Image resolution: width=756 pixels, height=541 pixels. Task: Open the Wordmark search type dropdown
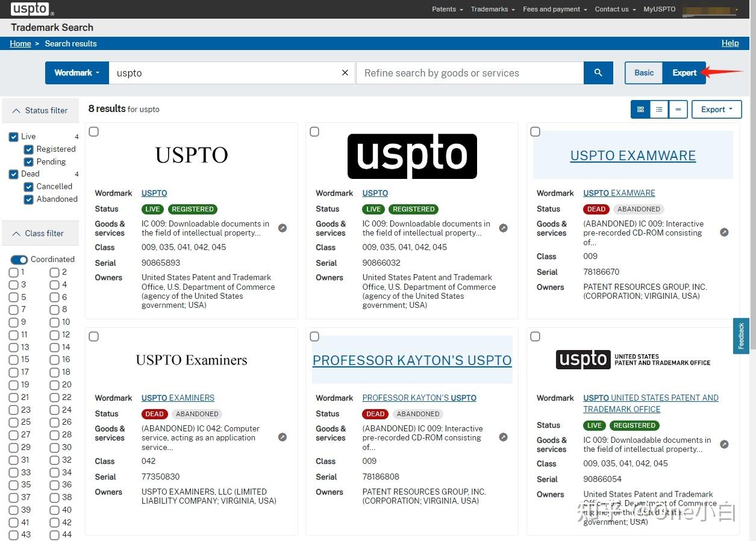pos(77,72)
